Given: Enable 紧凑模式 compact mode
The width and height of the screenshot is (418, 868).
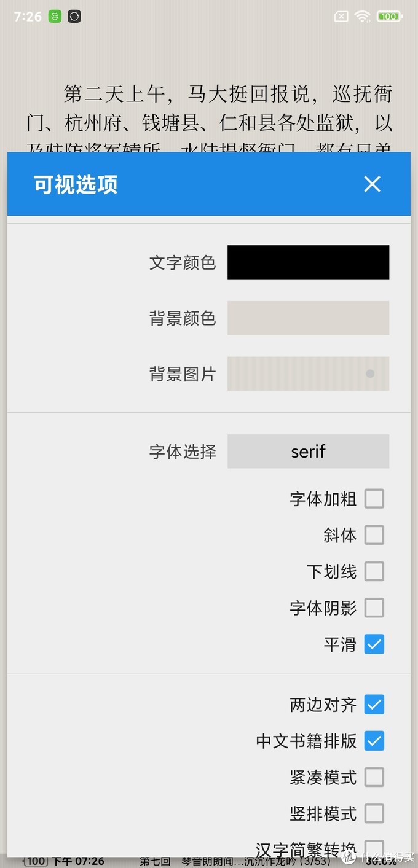Looking at the screenshot, I should [x=374, y=777].
